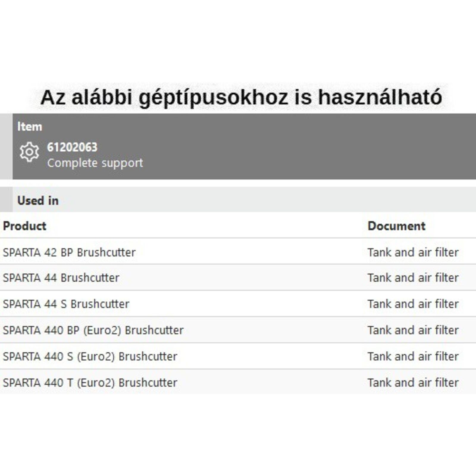The width and height of the screenshot is (476, 476).
Task: Click the Document column header
Action: coord(396,226)
